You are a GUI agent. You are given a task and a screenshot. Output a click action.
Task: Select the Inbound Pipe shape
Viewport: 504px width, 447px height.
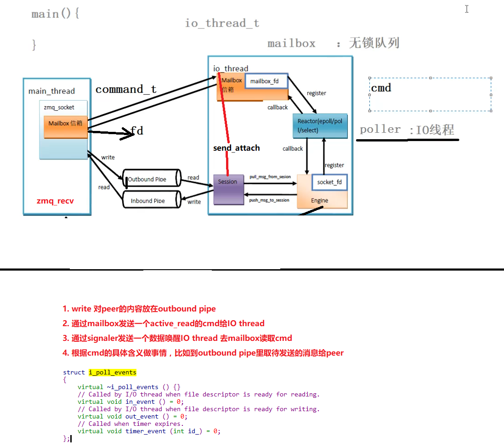click(x=151, y=199)
